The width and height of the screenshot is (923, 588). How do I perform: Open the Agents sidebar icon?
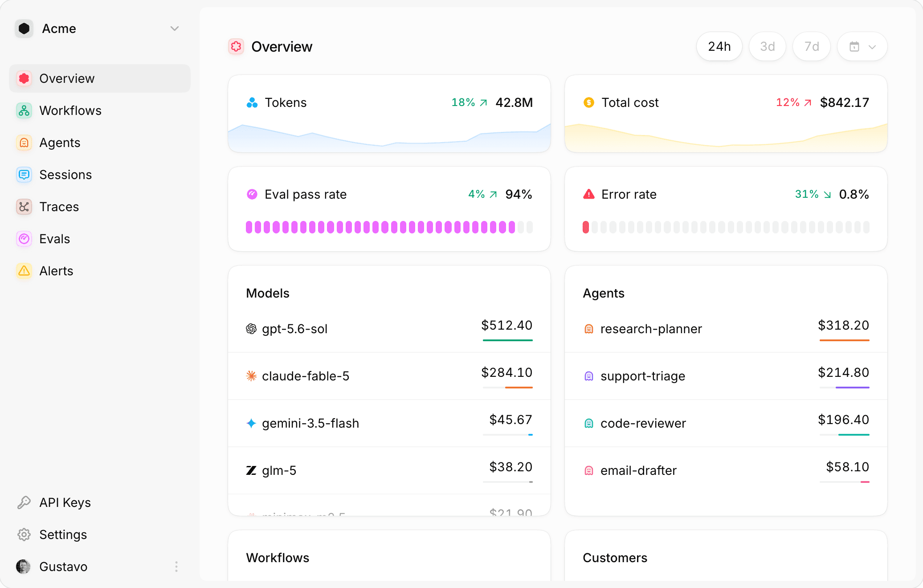pyautogui.click(x=24, y=143)
